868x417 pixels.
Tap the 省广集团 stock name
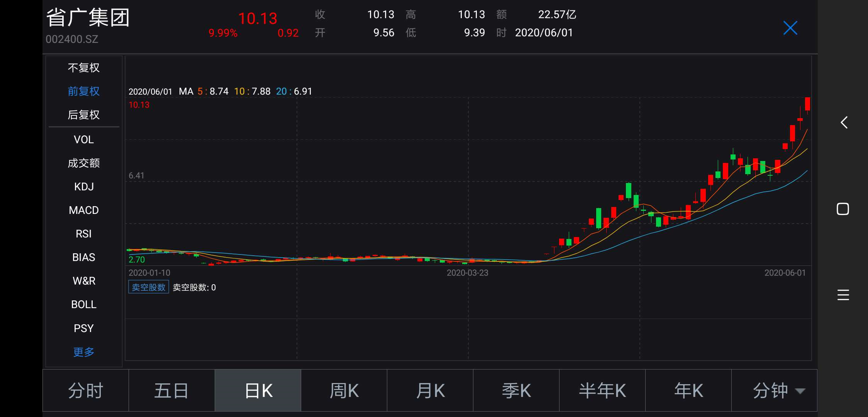pos(88,18)
